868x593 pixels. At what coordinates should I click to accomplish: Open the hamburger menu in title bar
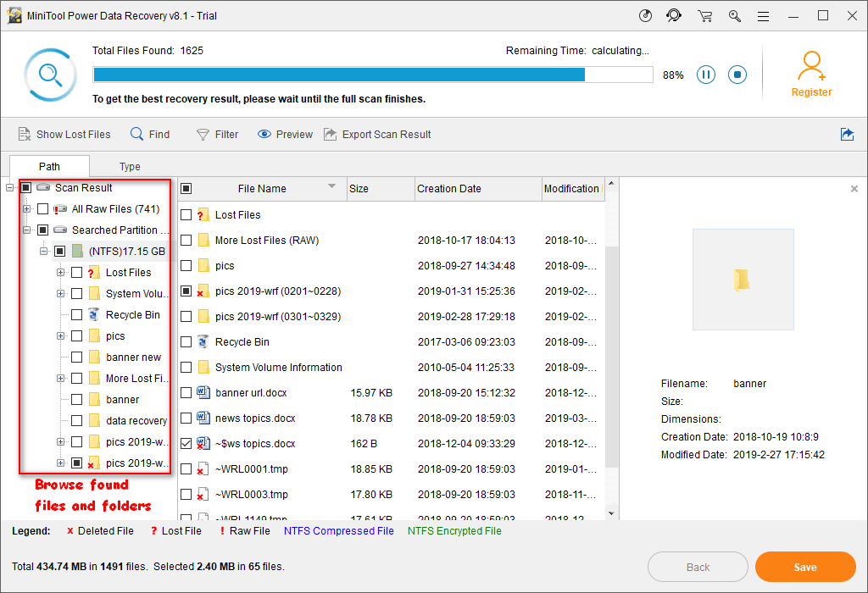(x=764, y=17)
